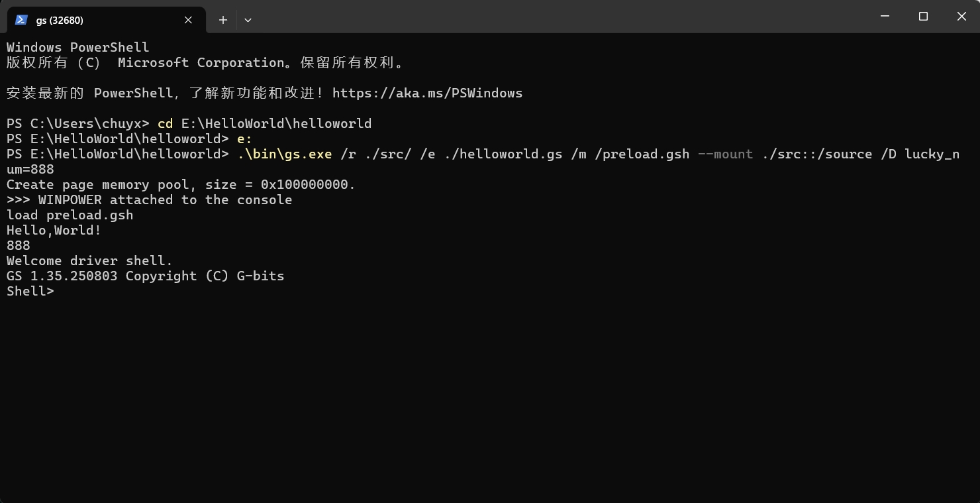
Task: Click the Create page memory pool line
Action: (181, 184)
